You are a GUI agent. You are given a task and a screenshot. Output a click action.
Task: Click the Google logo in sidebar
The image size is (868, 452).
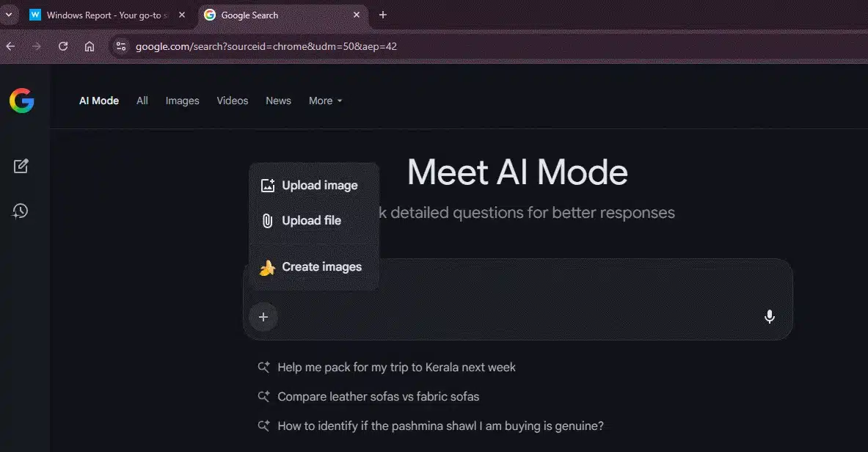[22, 101]
